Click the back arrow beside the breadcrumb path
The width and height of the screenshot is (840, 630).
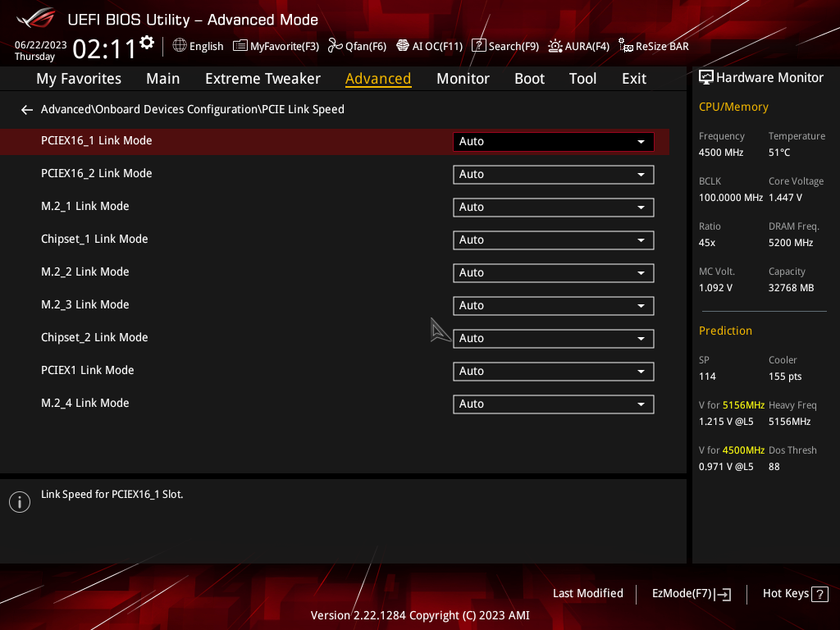(27, 110)
